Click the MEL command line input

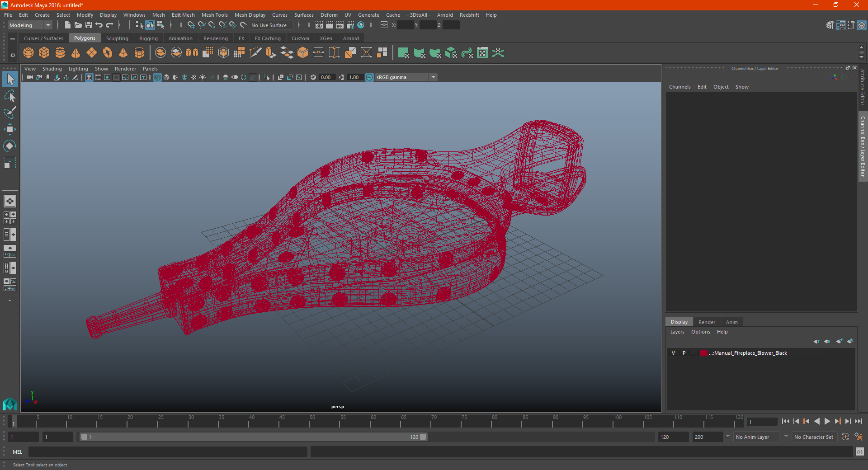pos(168,451)
